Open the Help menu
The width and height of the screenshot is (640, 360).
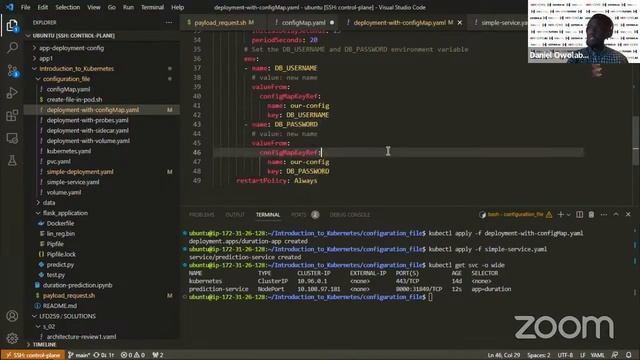(178, 7)
